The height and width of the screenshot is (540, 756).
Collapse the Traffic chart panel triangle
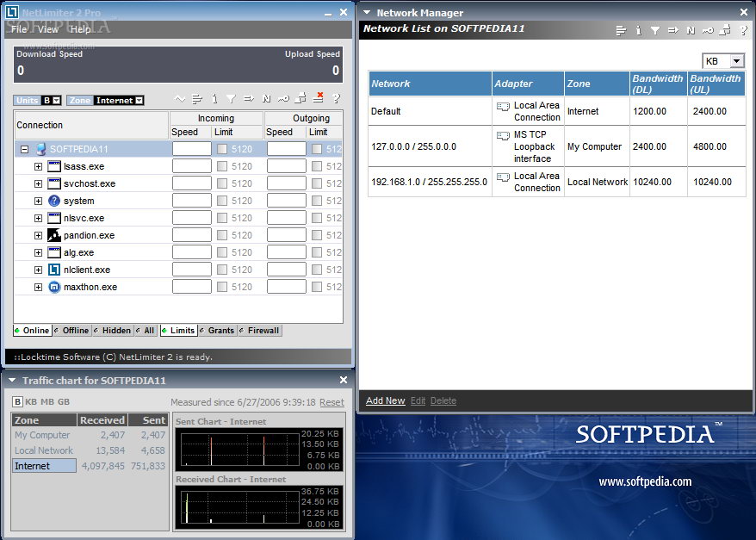[12, 380]
